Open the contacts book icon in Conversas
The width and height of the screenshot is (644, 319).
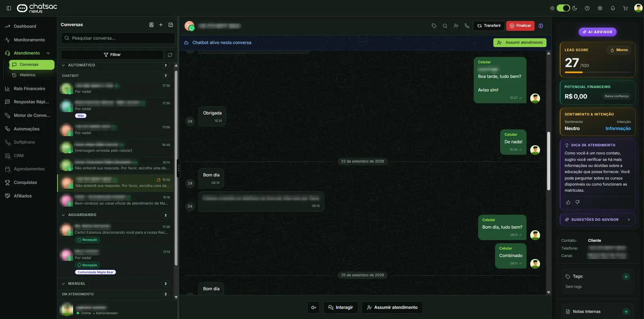(x=151, y=25)
